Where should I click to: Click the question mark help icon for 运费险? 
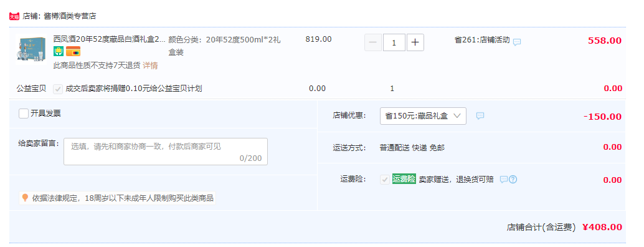pyautogui.click(x=513, y=180)
